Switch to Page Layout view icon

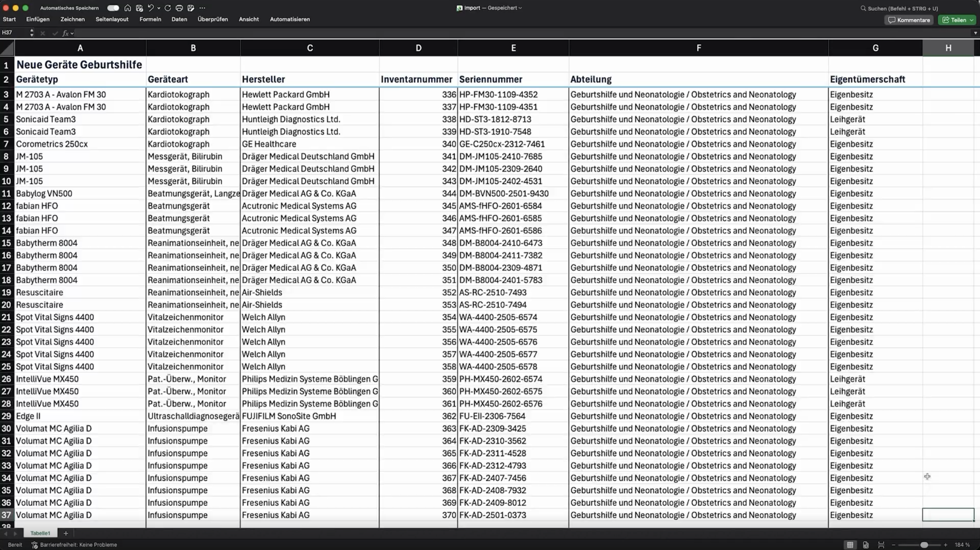[866, 545]
